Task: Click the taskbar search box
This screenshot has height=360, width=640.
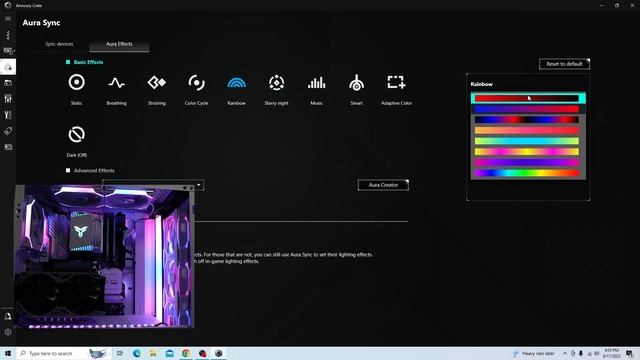Action: 63,353
